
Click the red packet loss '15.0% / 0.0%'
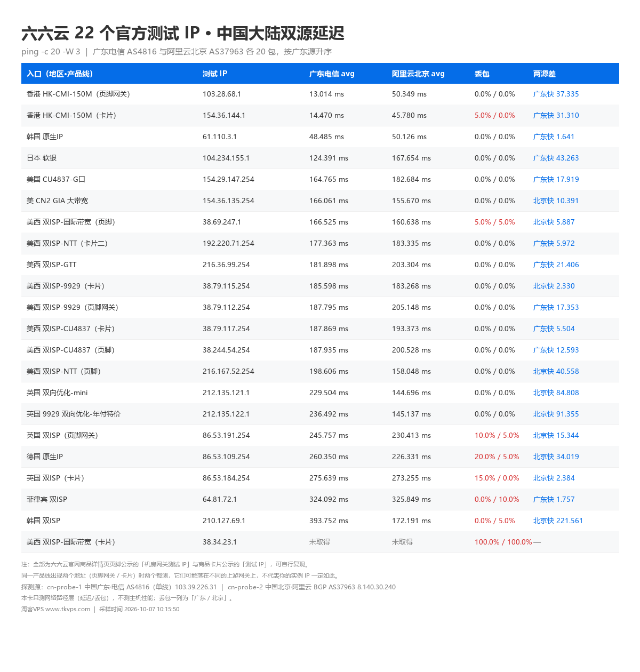(497, 478)
